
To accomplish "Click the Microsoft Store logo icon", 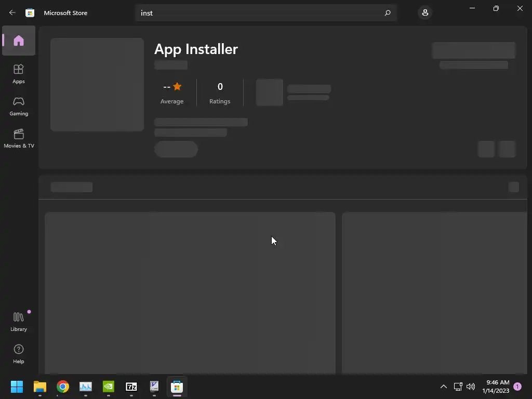I will (x=30, y=12).
